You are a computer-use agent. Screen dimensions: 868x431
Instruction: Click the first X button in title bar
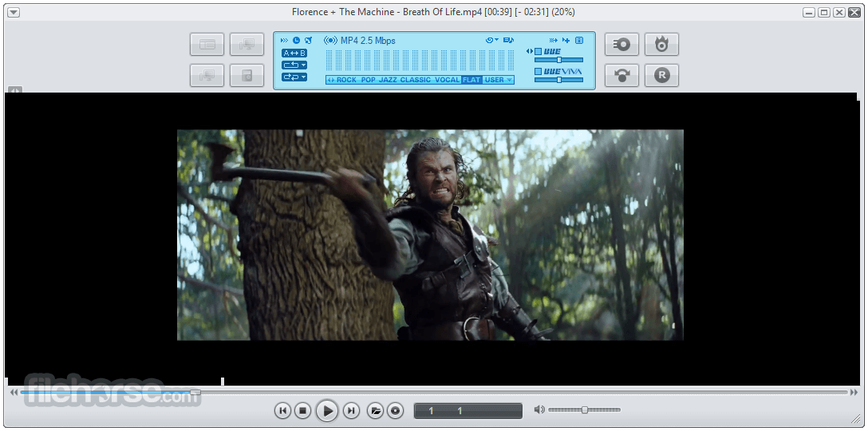tap(839, 12)
